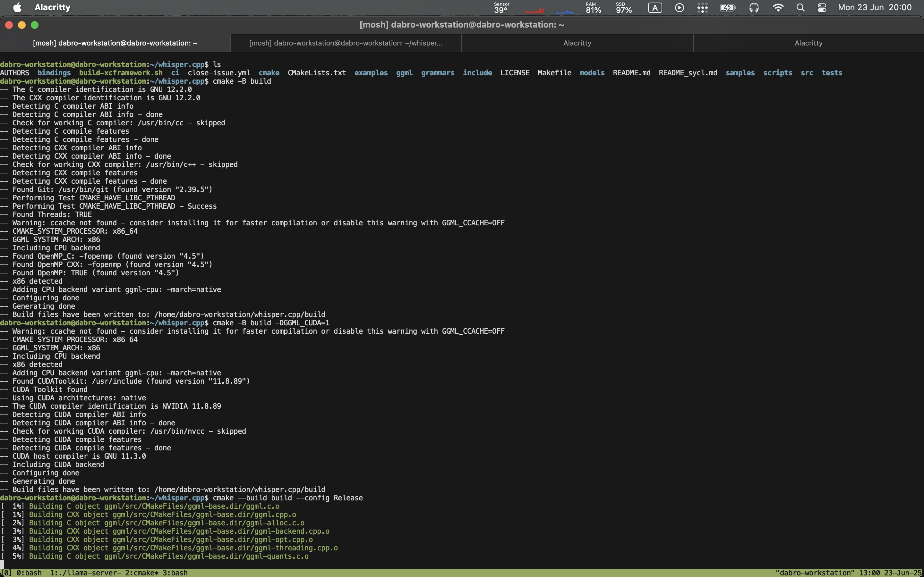
Task: Open the keyboard input source menu
Action: coord(655,8)
